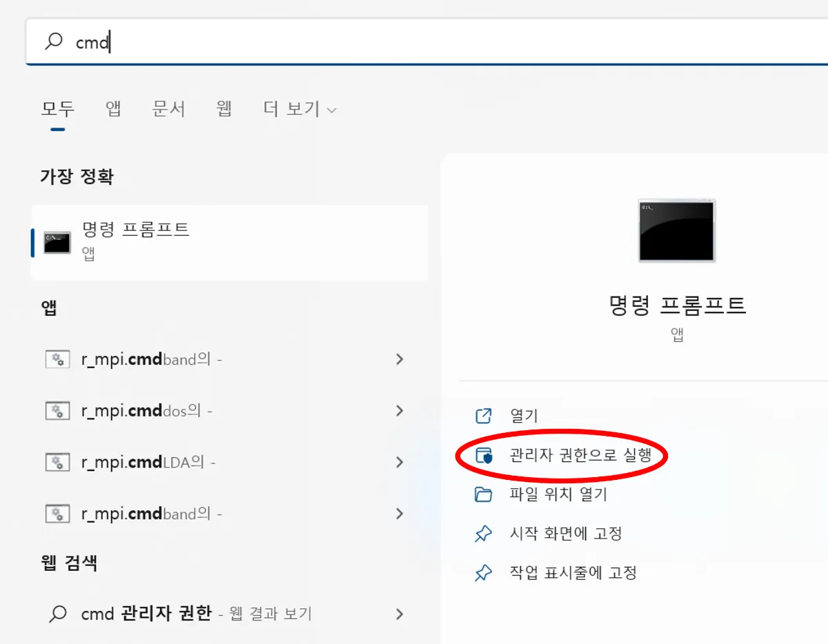828x644 pixels.
Task: Open the r_mpi.cmdLDA의 result
Action: tap(229, 462)
